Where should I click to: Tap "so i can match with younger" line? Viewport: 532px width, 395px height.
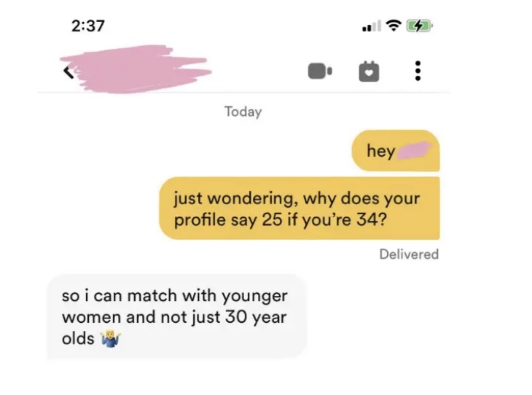click(x=175, y=296)
